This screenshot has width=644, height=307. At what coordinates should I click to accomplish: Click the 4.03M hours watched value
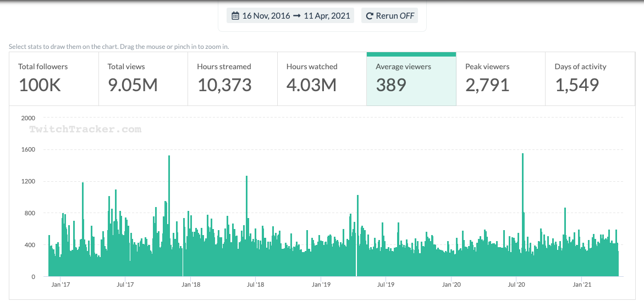click(311, 85)
